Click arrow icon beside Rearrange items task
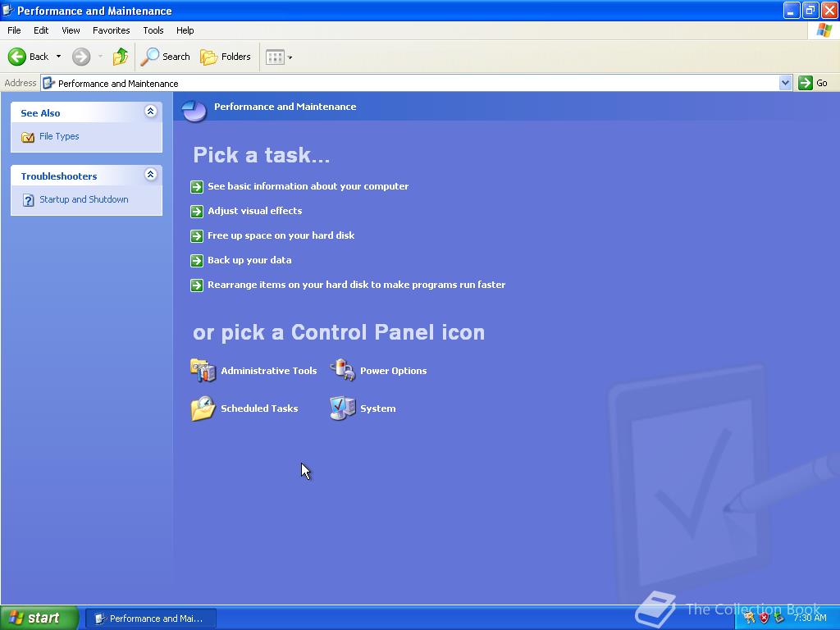Image resolution: width=840 pixels, height=630 pixels. [x=197, y=285]
